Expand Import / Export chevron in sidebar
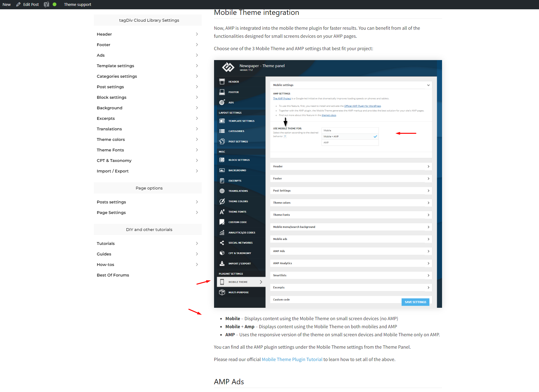The width and height of the screenshot is (539, 392). [197, 171]
